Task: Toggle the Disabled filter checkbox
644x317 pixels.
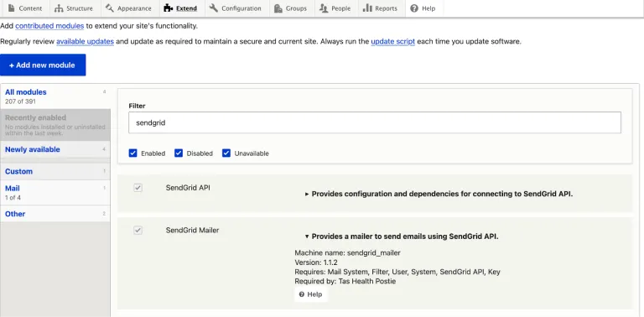Action: 179,153
